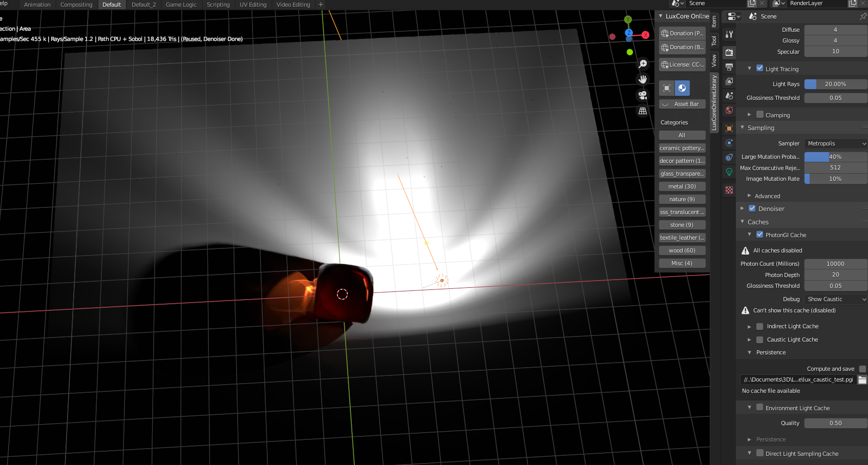Toggle the camera view icon
Screen dimensions: 868x465
(643, 95)
